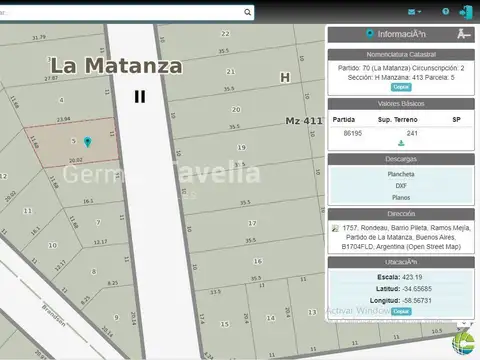Download the Plancheta file
Viewport: 480px width, 360px height.
(401, 174)
